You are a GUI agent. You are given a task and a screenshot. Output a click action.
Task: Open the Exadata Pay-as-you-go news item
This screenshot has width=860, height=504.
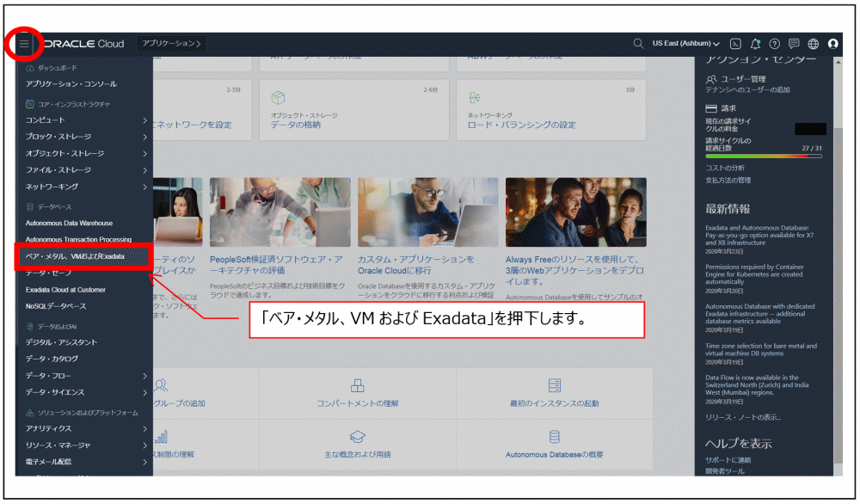759,236
